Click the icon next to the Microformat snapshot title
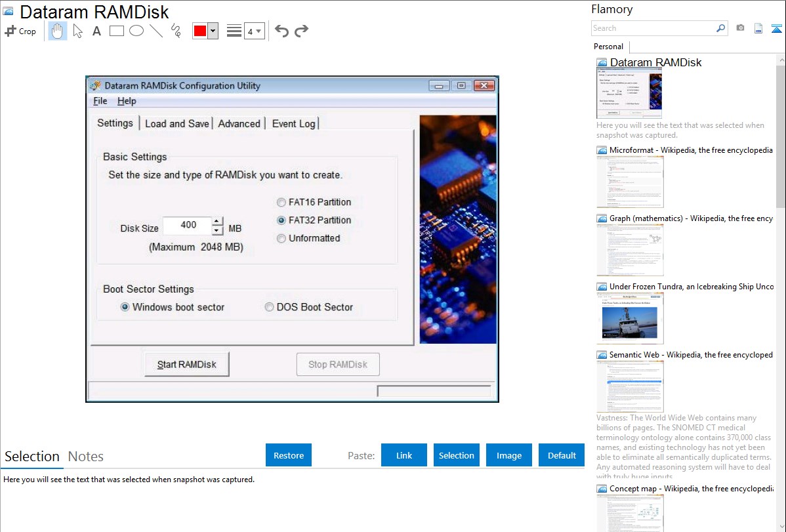The image size is (786, 532). click(602, 150)
